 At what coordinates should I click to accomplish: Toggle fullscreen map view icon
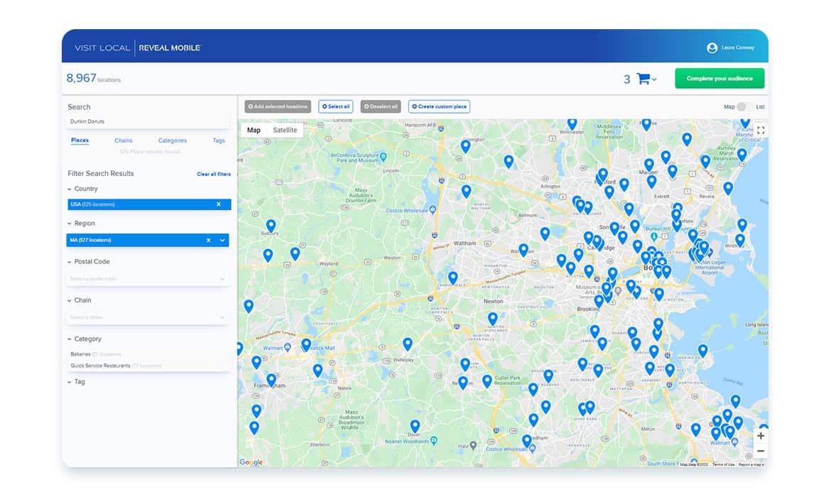tap(761, 130)
